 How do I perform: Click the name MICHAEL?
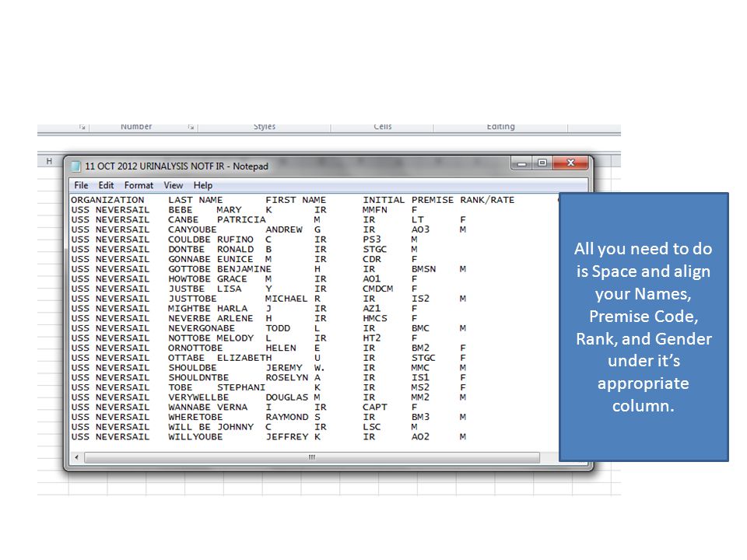tap(286, 299)
